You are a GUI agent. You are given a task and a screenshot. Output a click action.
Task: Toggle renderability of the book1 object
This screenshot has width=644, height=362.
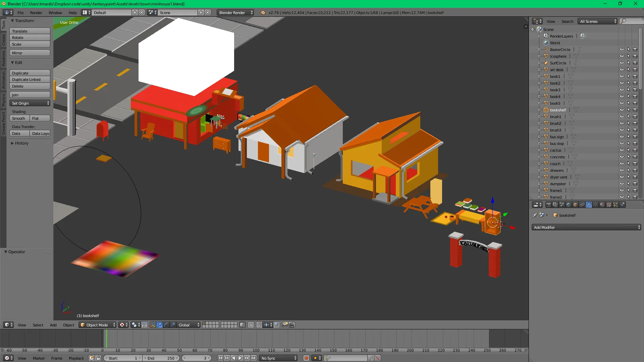(635, 76)
